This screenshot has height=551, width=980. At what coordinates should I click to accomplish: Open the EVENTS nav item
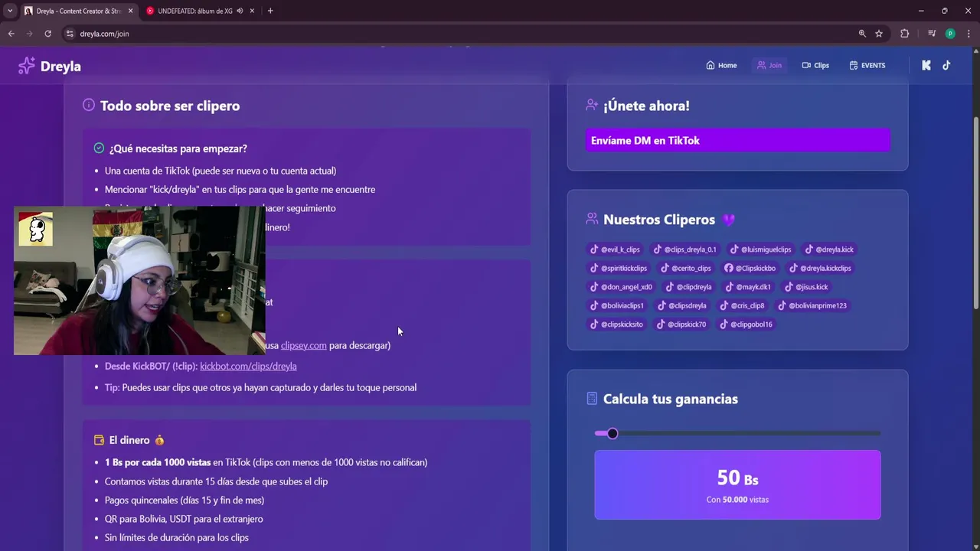[x=867, y=65]
